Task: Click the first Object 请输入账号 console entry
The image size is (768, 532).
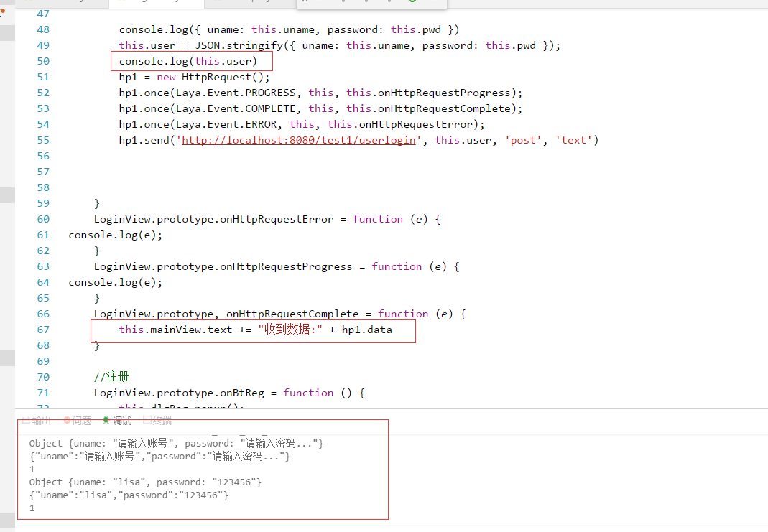Action: tap(176, 444)
